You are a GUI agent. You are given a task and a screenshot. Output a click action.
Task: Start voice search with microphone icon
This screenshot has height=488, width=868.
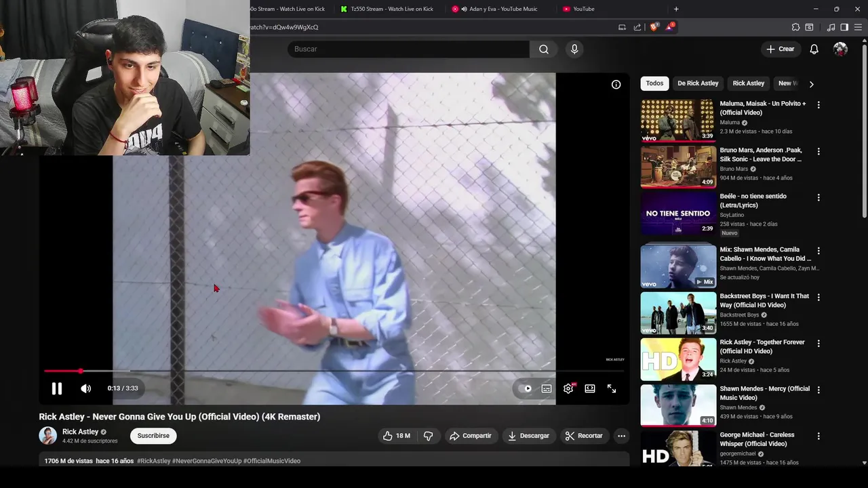(574, 49)
